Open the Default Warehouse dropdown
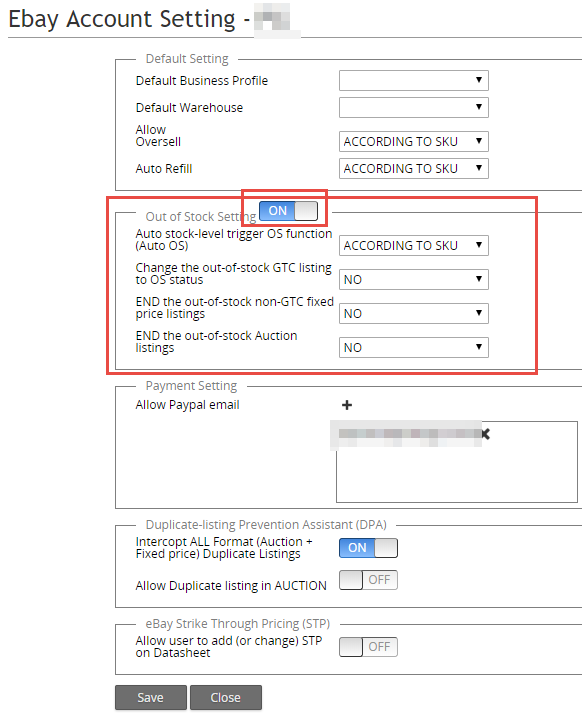 pyautogui.click(x=414, y=107)
